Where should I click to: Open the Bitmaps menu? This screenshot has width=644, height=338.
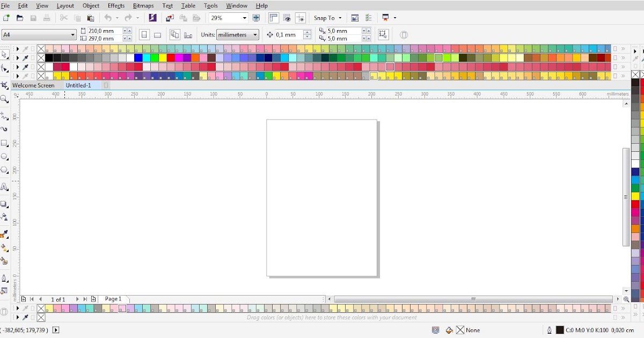143,5
